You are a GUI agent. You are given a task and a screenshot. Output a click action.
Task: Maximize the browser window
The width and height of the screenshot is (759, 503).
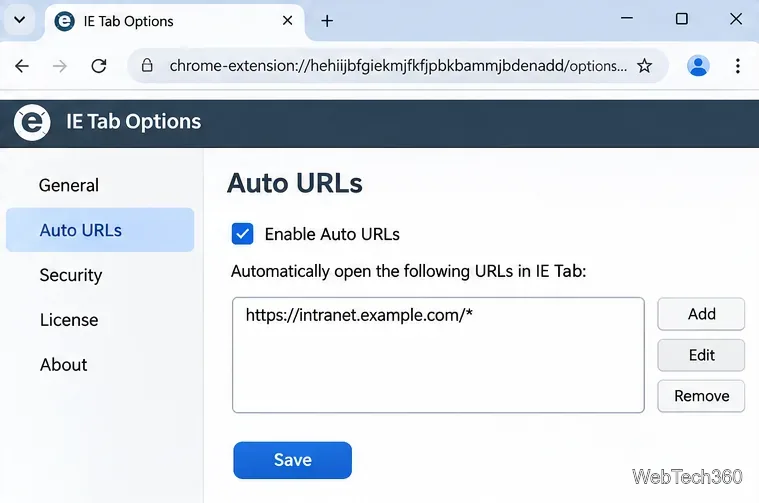(x=682, y=19)
